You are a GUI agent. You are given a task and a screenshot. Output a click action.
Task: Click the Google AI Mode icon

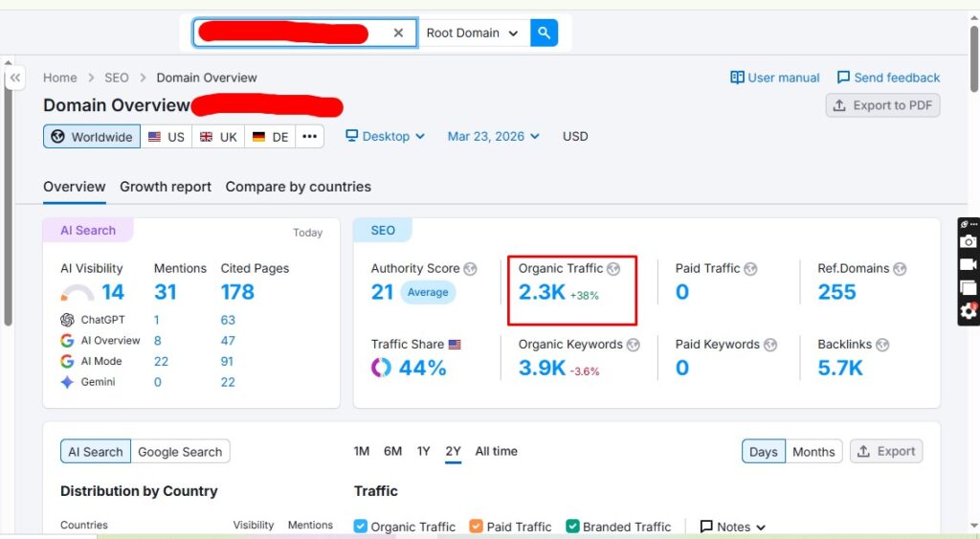pyautogui.click(x=67, y=361)
